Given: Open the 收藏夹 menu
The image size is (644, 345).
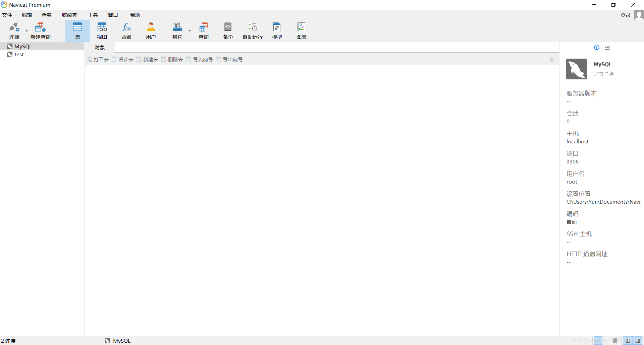Looking at the screenshot, I should coord(69,15).
